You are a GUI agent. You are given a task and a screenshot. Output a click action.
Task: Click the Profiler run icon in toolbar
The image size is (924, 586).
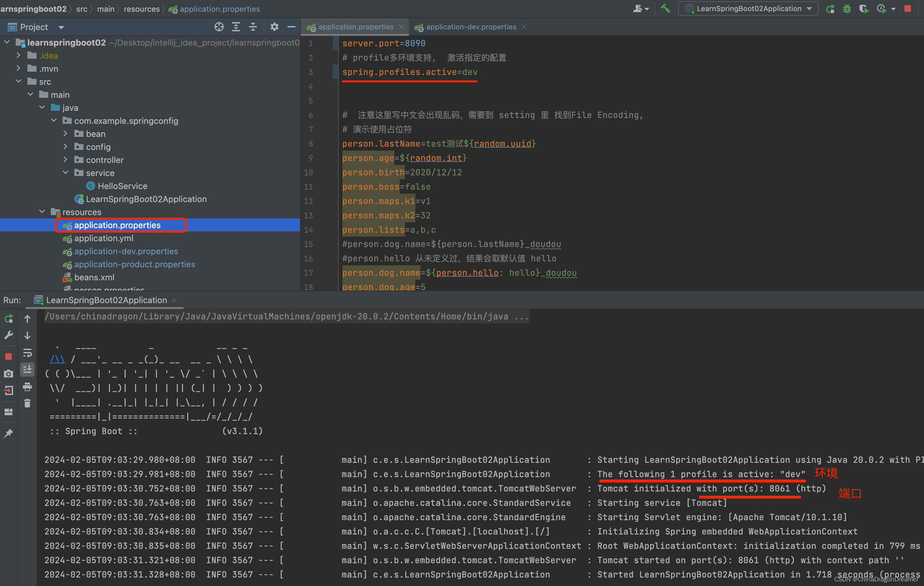(x=881, y=8)
